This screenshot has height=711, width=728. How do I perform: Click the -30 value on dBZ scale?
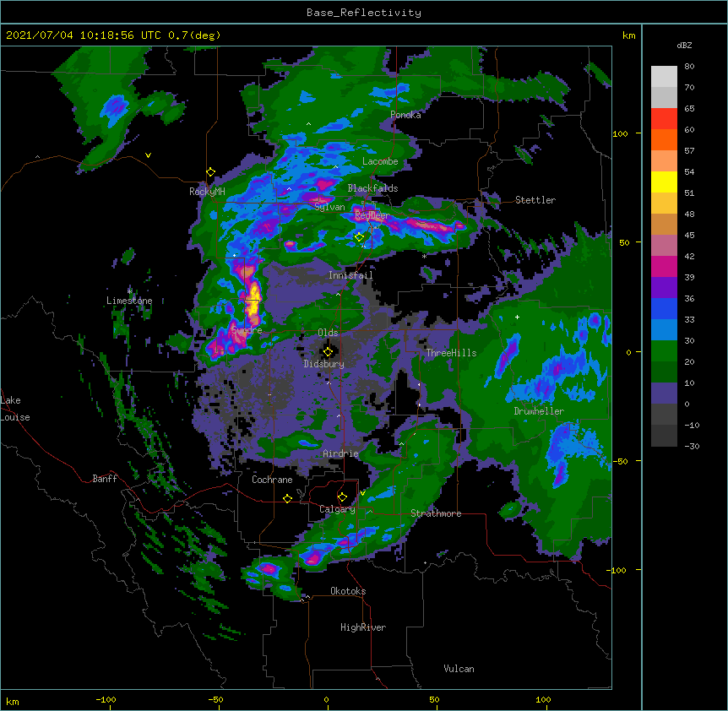pos(692,446)
